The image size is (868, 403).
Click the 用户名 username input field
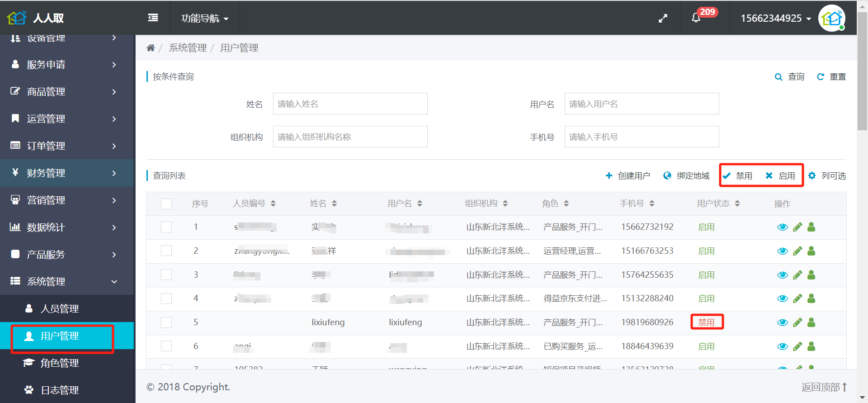(x=642, y=104)
